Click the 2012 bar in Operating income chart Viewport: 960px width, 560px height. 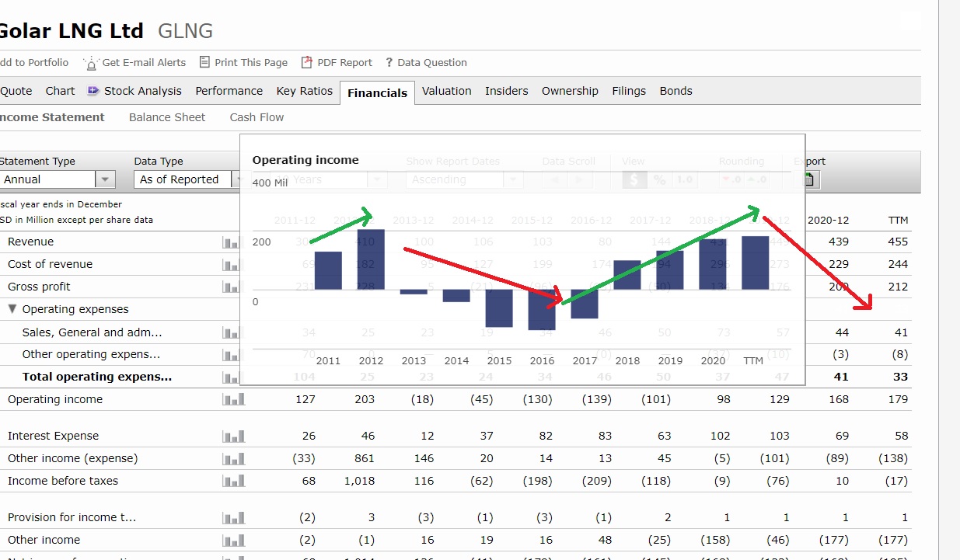click(x=371, y=259)
